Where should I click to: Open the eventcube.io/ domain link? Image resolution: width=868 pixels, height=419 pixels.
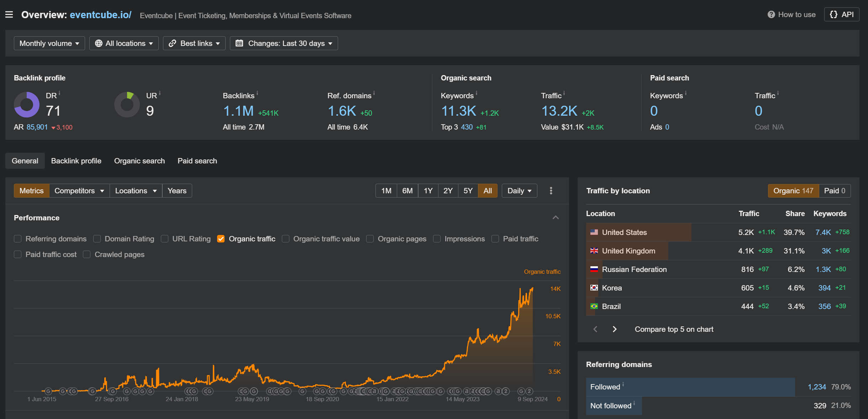(101, 15)
